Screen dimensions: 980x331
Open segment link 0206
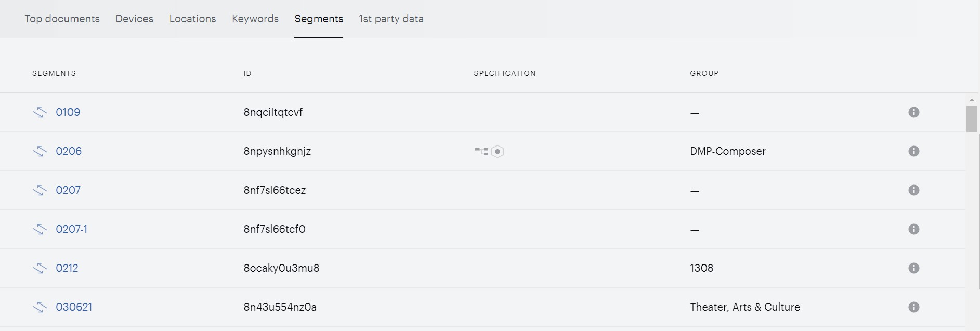69,151
